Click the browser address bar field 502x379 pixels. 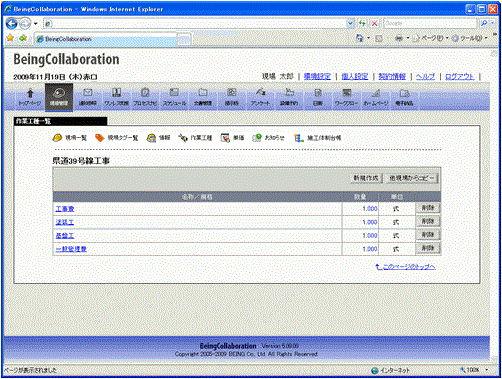tap(199, 23)
